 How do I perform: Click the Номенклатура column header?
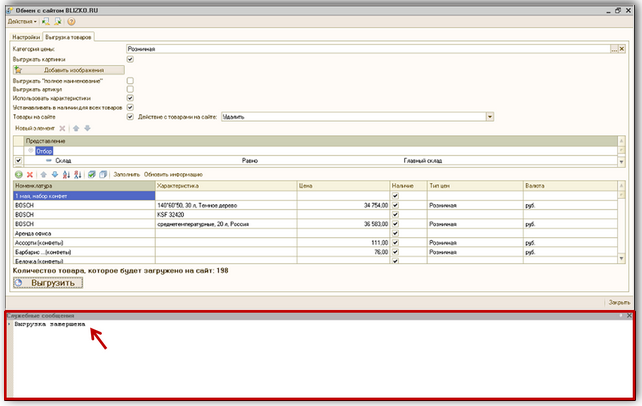(x=84, y=186)
